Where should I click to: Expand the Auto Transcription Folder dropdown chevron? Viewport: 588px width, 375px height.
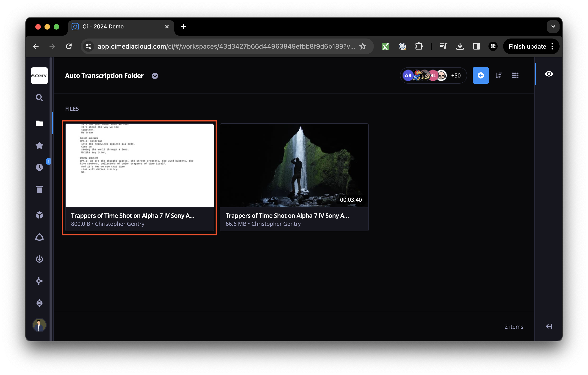(x=155, y=76)
